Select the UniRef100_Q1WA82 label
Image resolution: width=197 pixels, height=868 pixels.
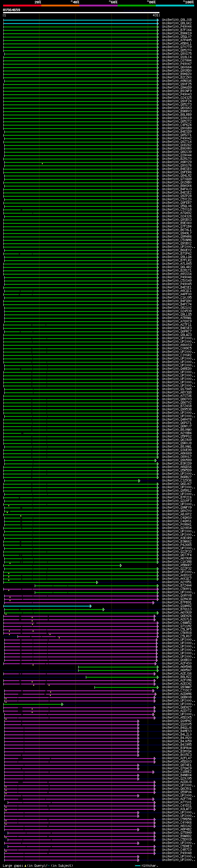(x=177, y=606)
